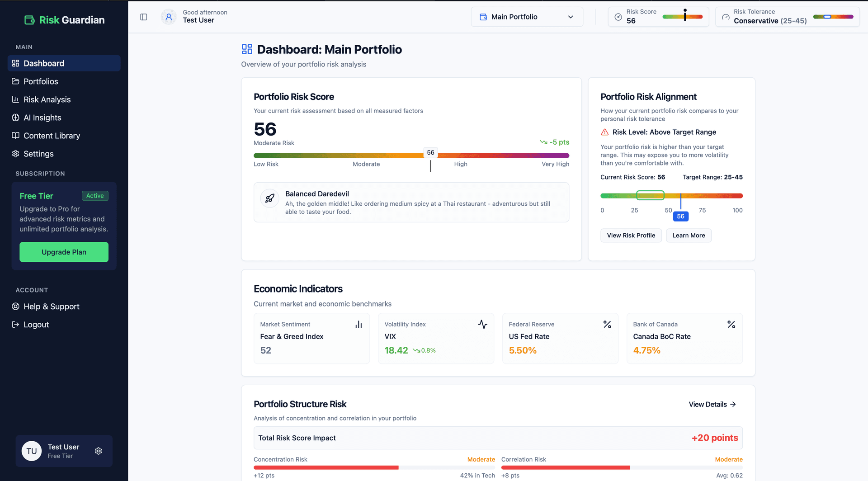Viewport: 868px width, 481px height.
Task: Click the Free Tier heading
Action: pyautogui.click(x=36, y=196)
